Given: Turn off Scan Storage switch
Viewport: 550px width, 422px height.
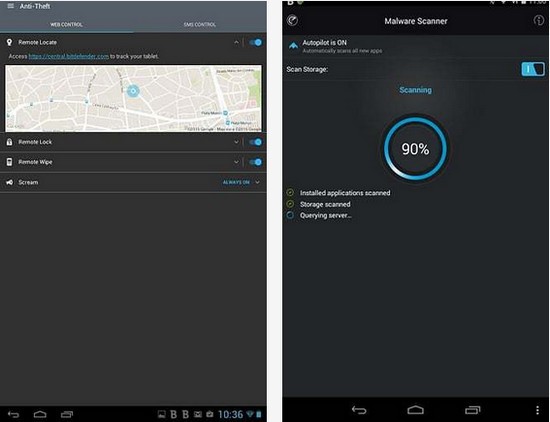Looking at the screenshot, I should [533, 69].
